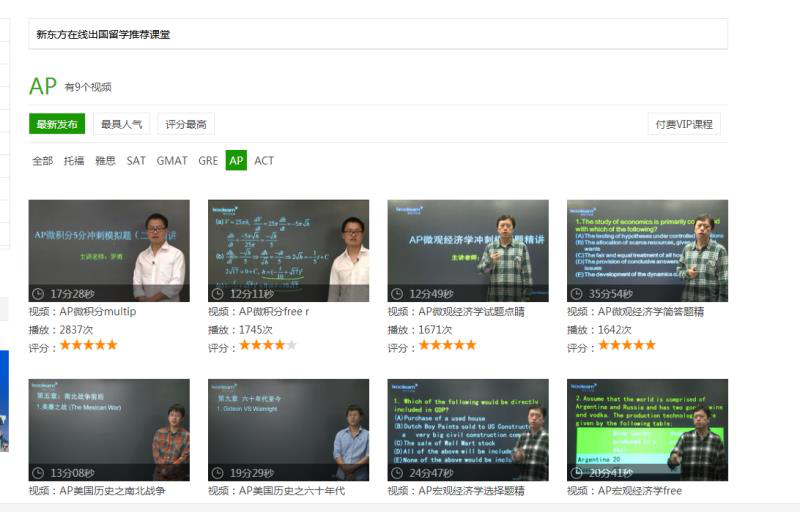Select the SAT category filter
Image resolution: width=800 pixels, height=512 pixels.
pyautogui.click(x=136, y=161)
